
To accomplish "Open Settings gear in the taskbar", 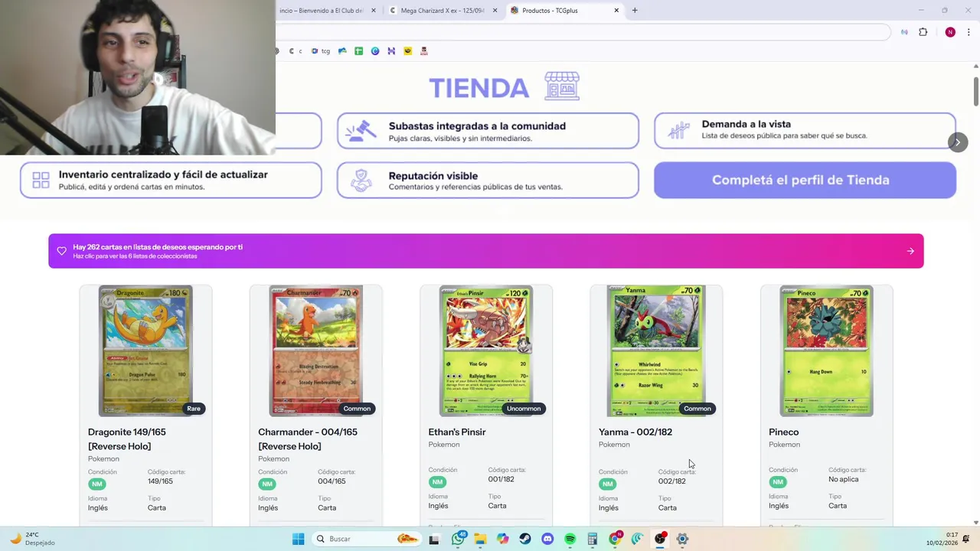I will [682, 539].
